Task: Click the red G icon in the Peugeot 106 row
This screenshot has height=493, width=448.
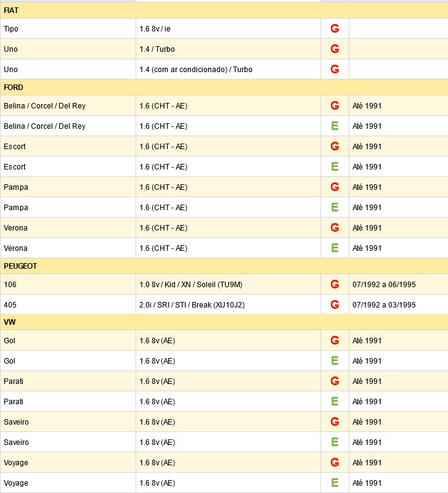Action: click(335, 284)
